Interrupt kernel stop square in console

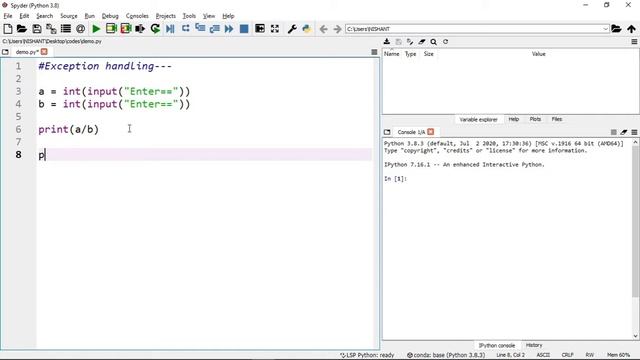[x=613, y=132]
